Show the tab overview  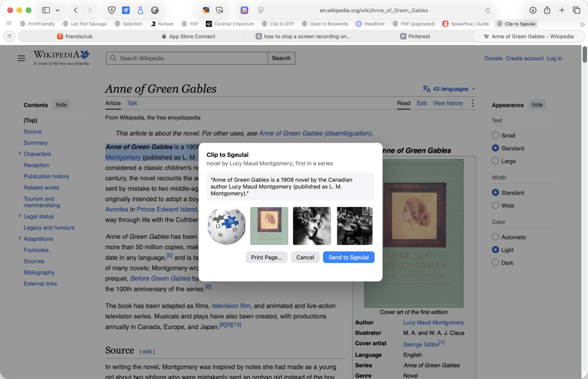(576, 10)
